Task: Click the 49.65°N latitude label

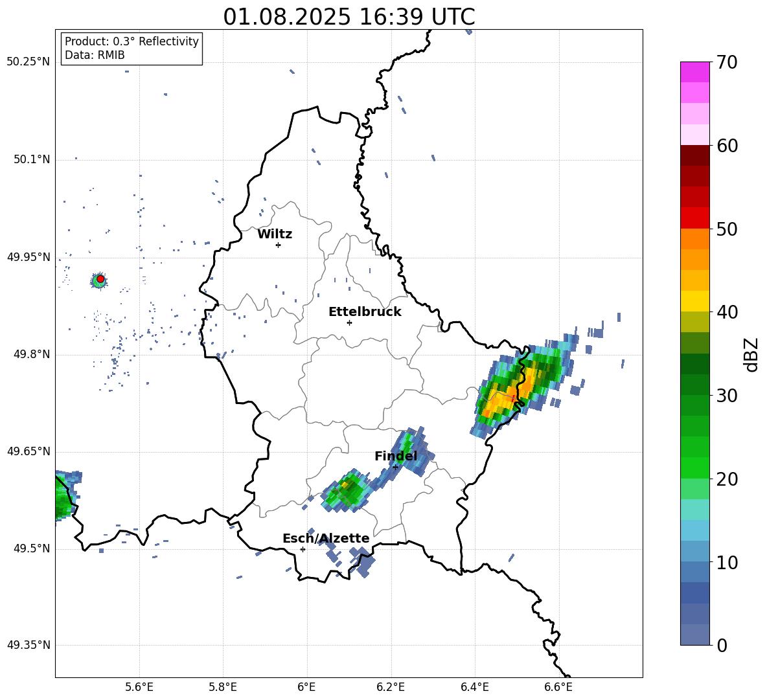Action: [29, 451]
